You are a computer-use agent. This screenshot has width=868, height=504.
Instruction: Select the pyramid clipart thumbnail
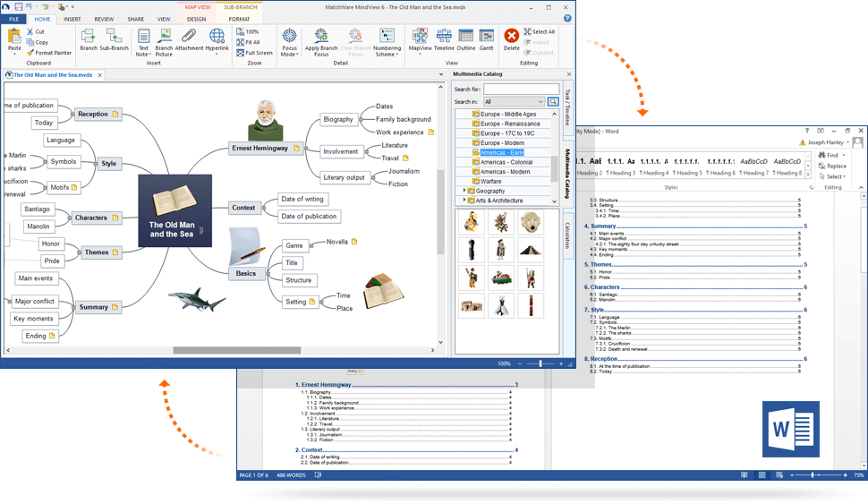[x=531, y=249]
